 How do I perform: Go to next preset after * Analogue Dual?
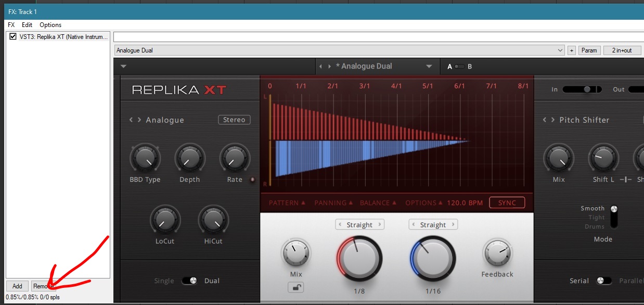329,67
